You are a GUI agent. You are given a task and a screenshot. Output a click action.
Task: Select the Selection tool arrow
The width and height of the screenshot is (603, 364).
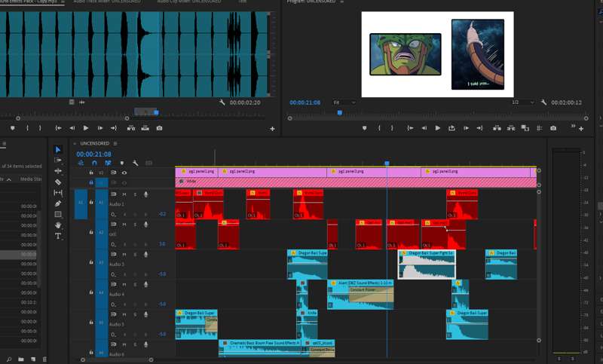tap(58, 149)
